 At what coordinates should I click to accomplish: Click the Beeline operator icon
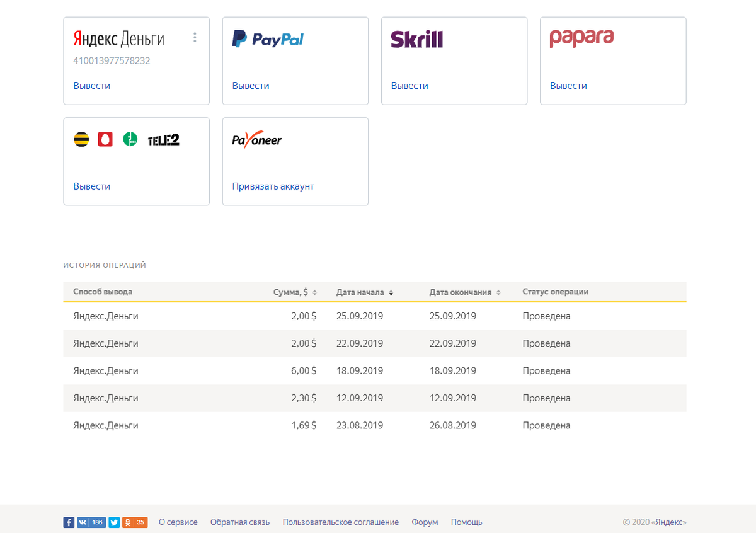coord(81,139)
